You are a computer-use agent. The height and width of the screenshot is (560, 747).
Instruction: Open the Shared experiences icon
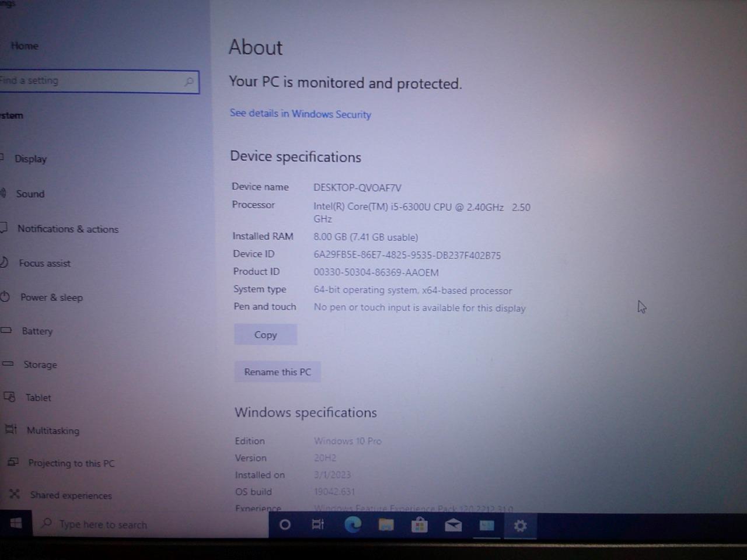pos(15,494)
